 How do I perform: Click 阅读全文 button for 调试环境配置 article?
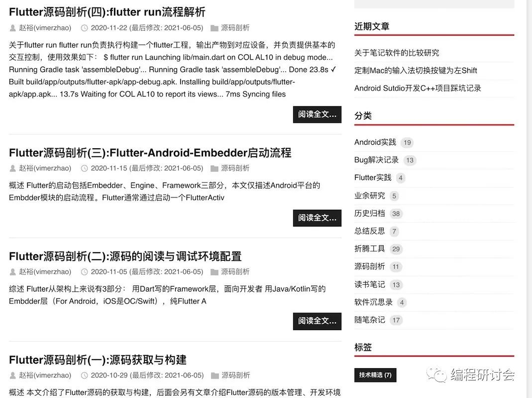point(317,321)
